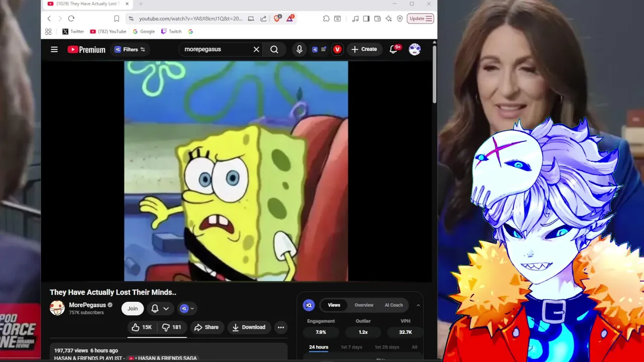Open the MorePegasus channel avatar
The height and width of the screenshot is (362, 644).
pos(57,308)
